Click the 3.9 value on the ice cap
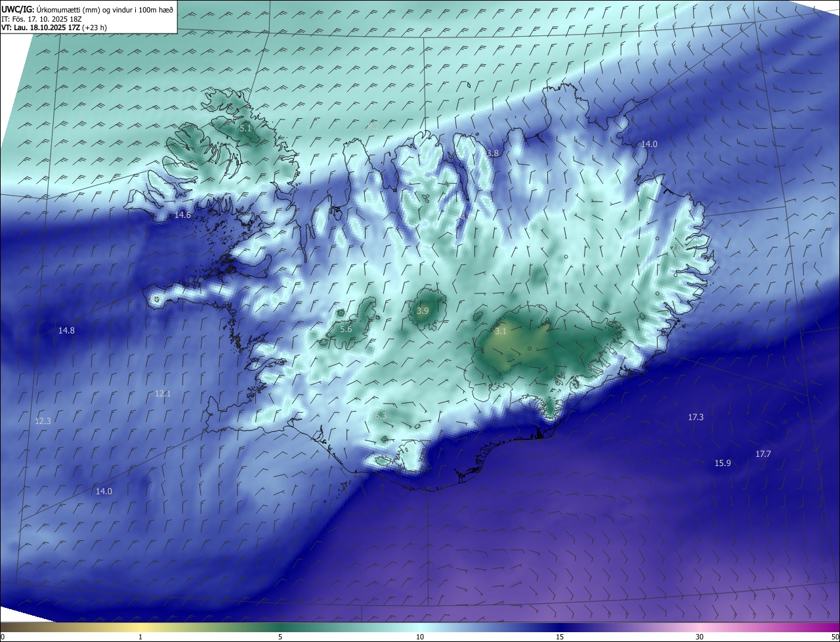 pyautogui.click(x=423, y=311)
